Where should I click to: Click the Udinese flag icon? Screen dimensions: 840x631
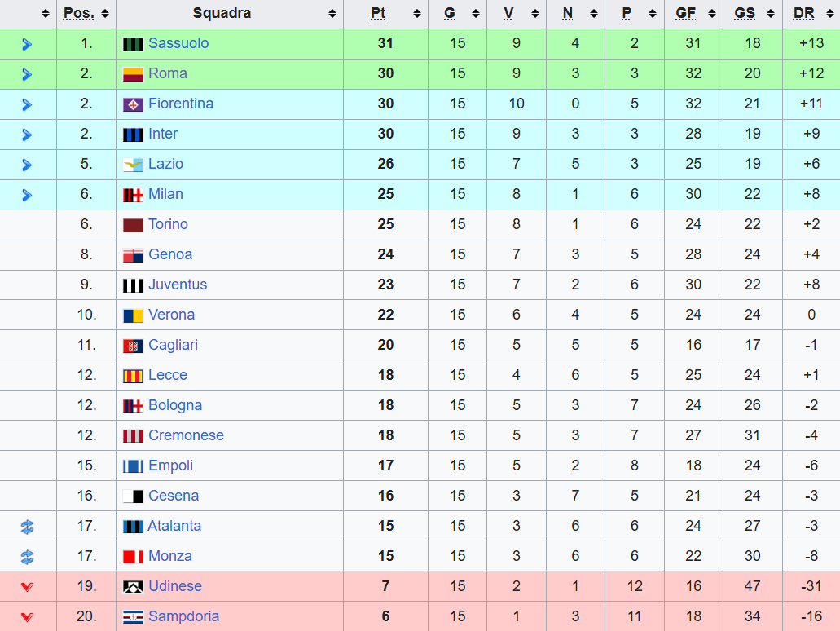click(133, 587)
